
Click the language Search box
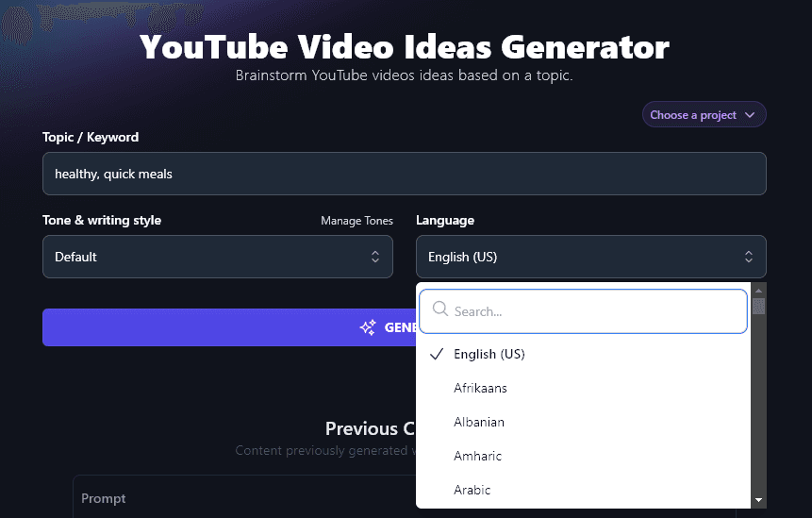coord(583,311)
